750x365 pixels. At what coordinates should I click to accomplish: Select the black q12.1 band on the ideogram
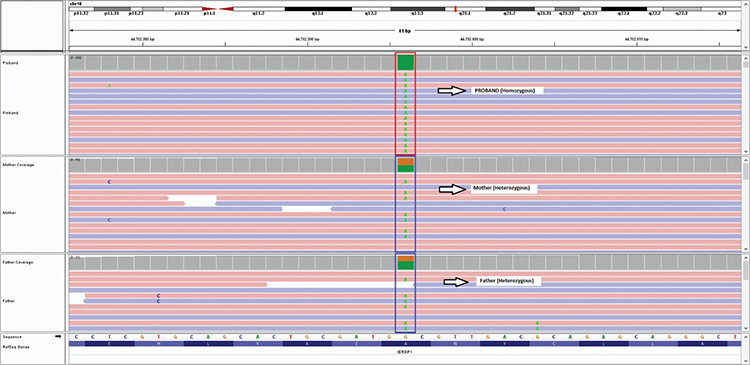click(x=319, y=9)
